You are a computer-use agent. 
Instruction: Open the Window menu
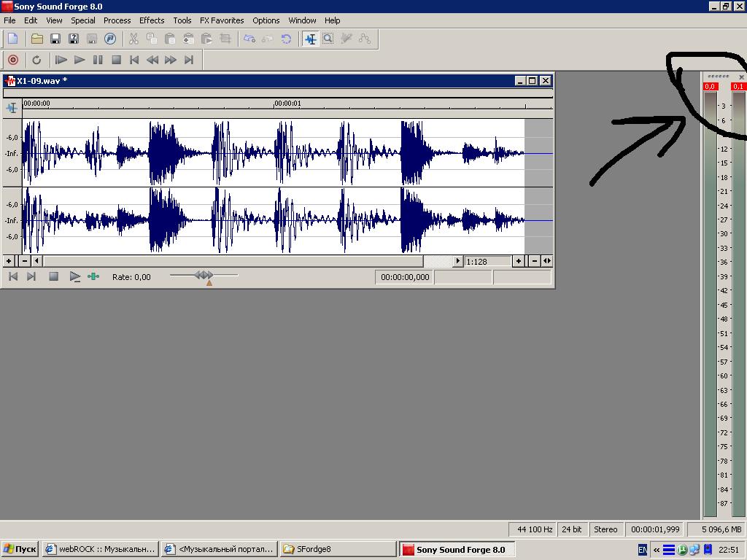302,20
